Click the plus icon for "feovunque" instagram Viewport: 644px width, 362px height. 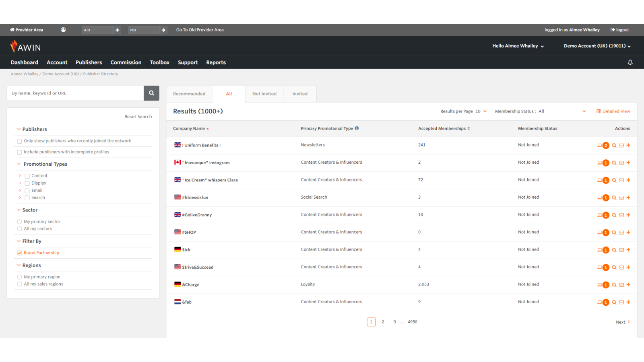coord(628,162)
